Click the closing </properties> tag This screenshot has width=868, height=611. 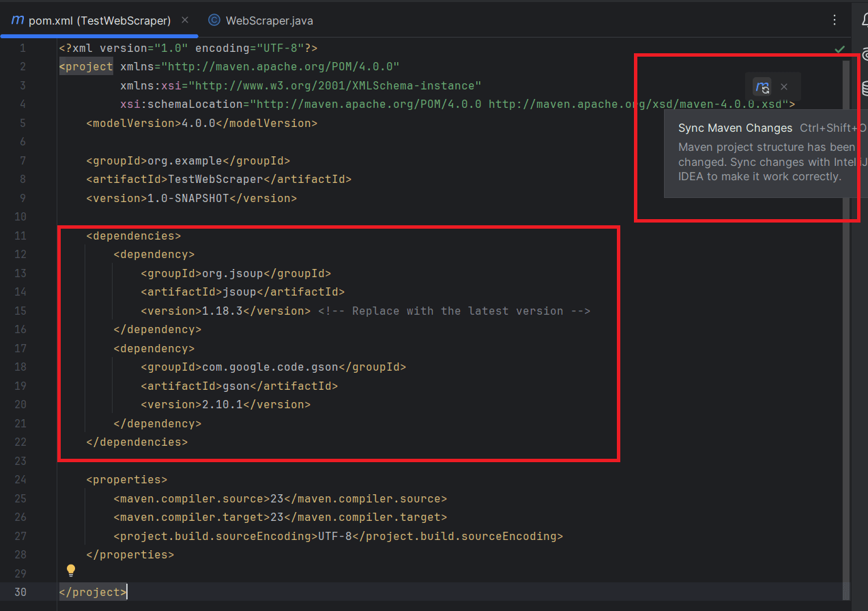click(130, 554)
